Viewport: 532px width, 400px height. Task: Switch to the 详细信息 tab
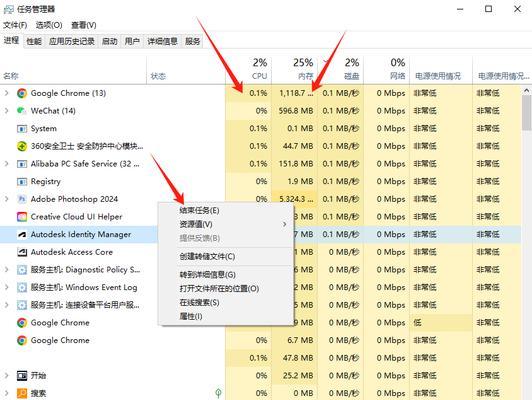click(163, 41)
